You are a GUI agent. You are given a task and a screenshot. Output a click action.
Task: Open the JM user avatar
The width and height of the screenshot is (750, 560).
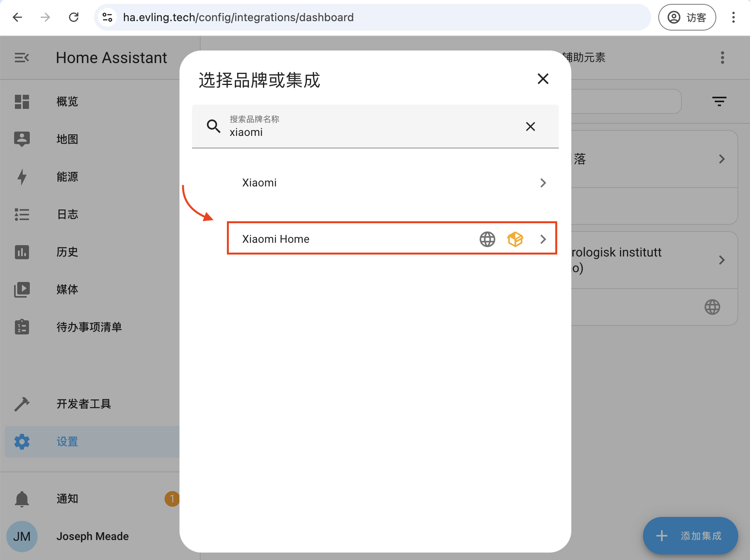click(22, 537)
